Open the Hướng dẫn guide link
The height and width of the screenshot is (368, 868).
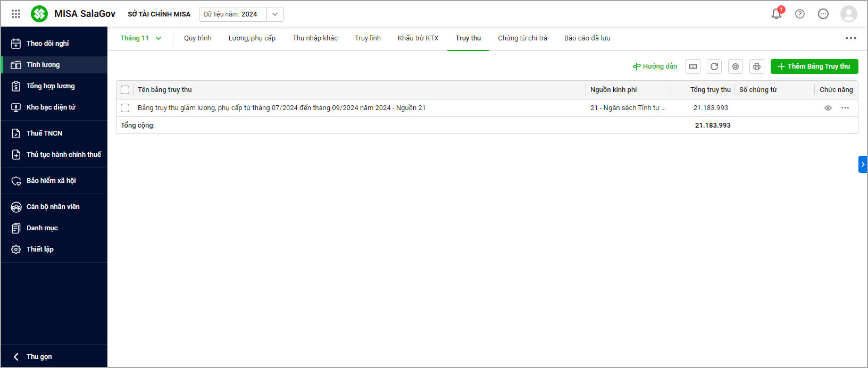[655, 66]
